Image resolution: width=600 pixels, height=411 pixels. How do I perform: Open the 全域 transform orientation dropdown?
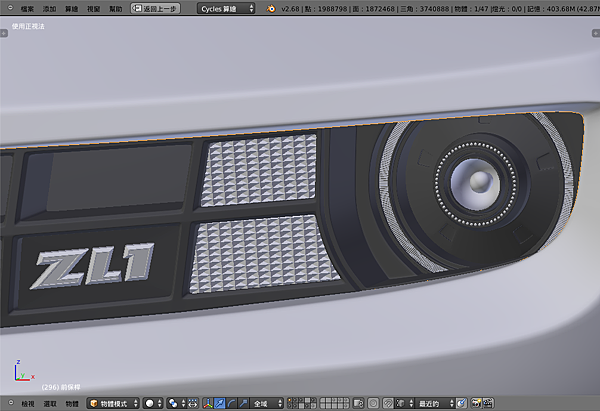click(x=267, y=403)
